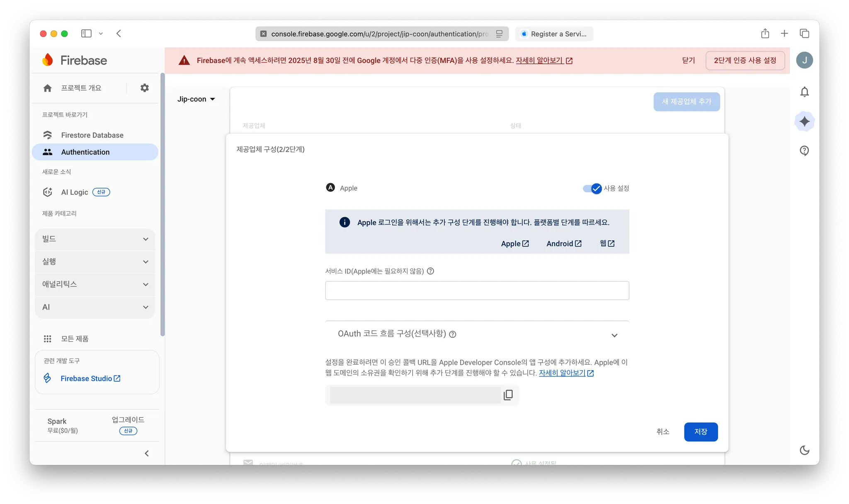
Task: Click the Safari share icon
Action: pos(765,34)
